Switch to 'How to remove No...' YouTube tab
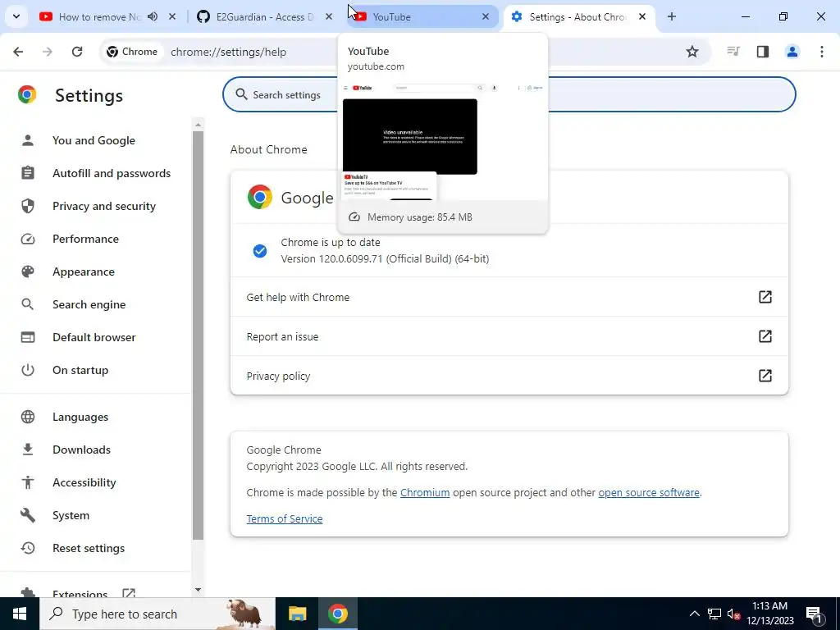840x630 pixels. 99,16
